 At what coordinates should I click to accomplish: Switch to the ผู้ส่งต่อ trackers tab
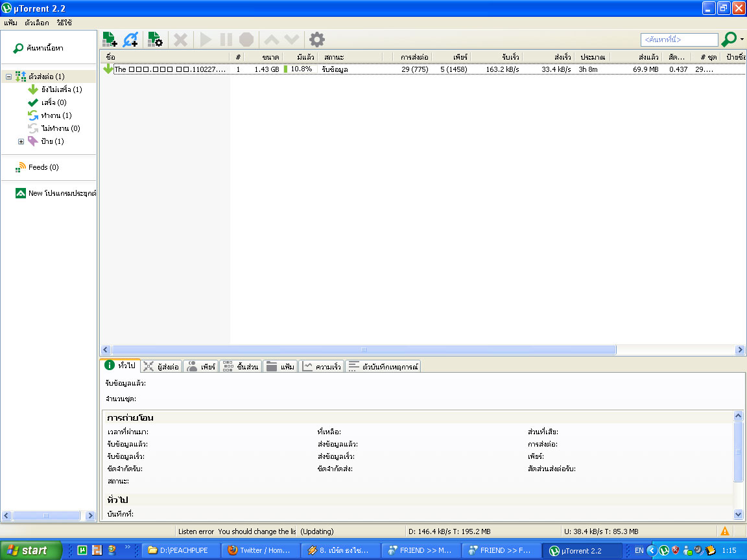click(161, 367)
